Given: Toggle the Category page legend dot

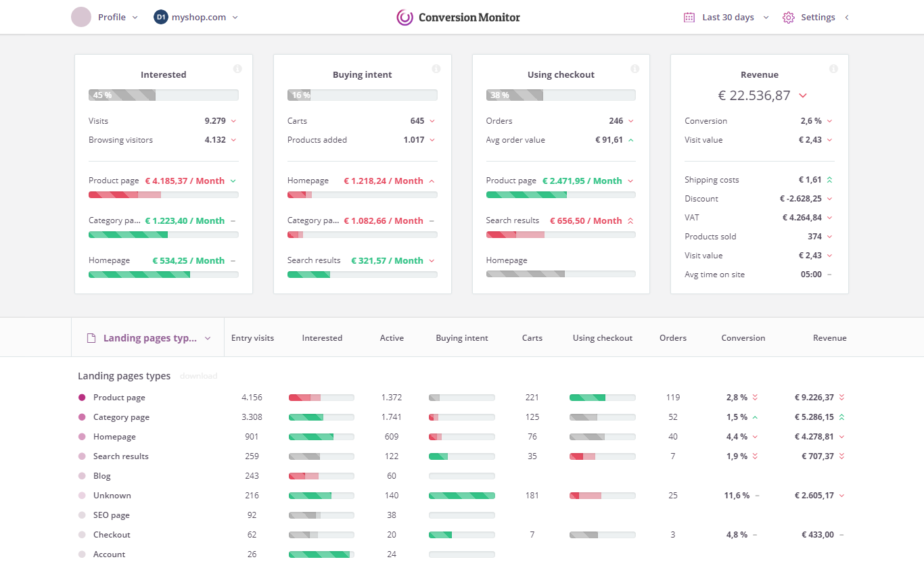Looking at the screenshot, I should click(x=82, y=417).
